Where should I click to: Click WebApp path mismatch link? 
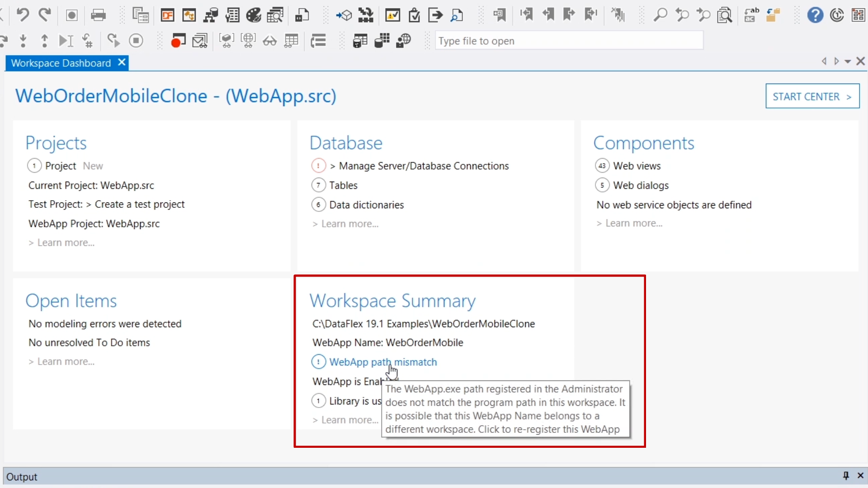[382, 362]
